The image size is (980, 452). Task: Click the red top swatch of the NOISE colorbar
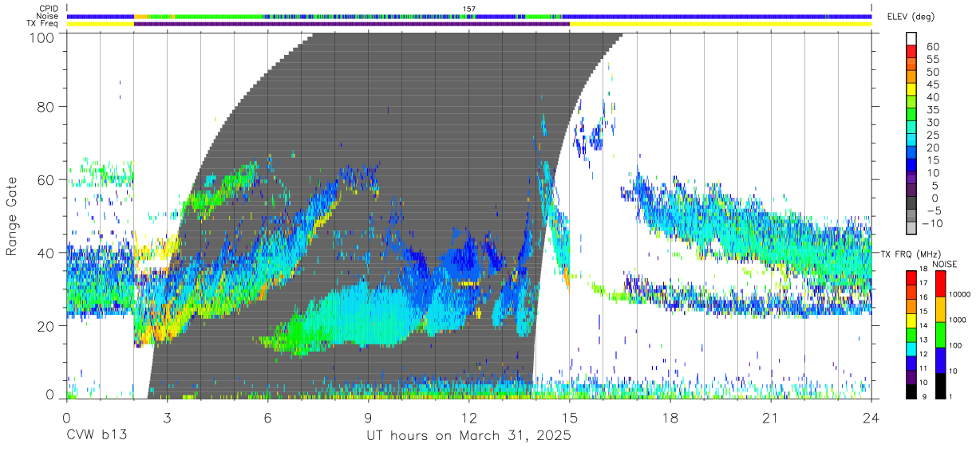942,284
